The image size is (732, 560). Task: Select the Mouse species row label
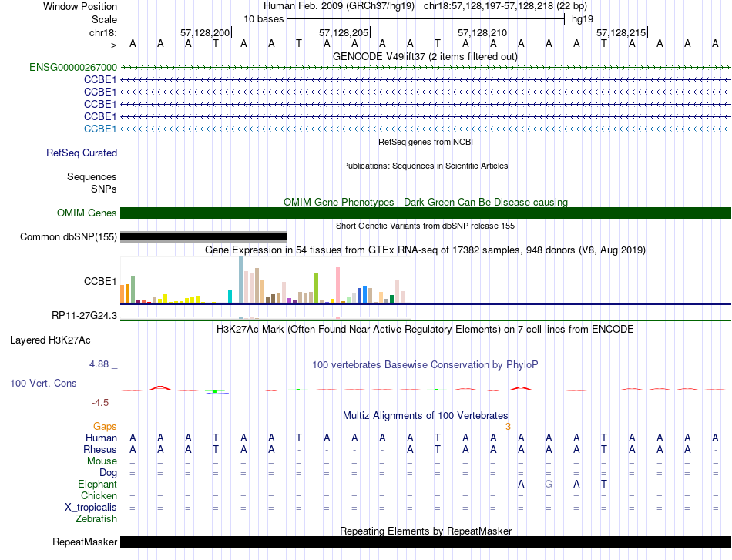(x=102, y=461)
